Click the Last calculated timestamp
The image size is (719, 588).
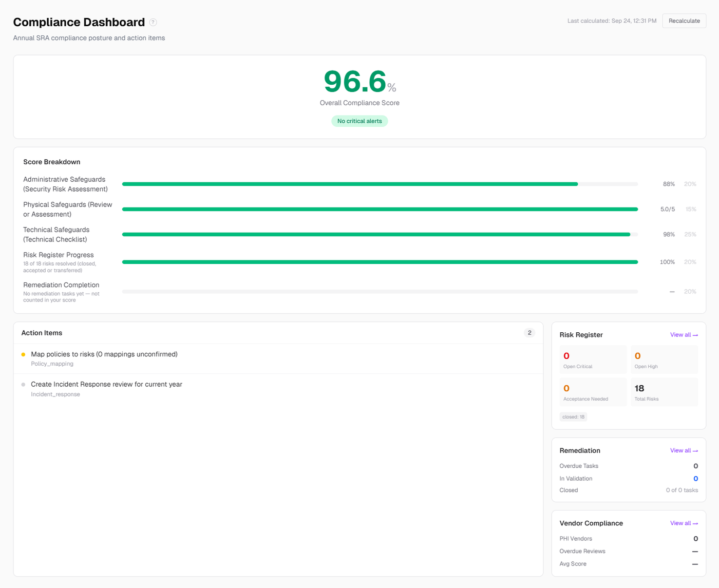(612, 21)
